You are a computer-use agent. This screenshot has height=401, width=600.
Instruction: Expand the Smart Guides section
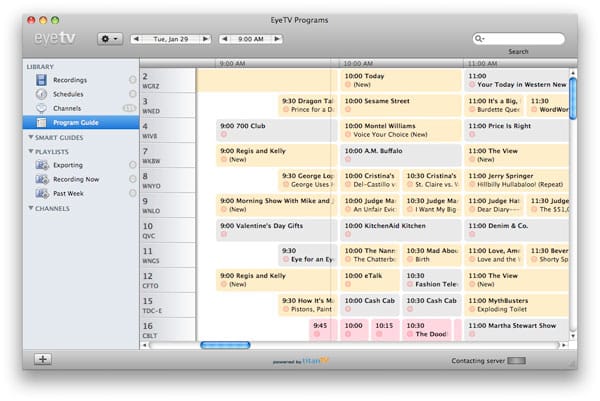(x=31, y=137)
